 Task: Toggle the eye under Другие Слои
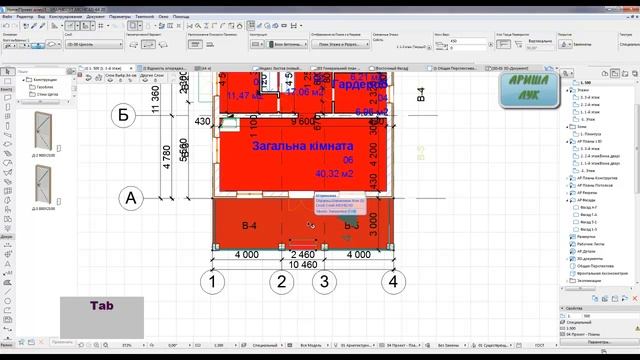(x=145, y=80)
